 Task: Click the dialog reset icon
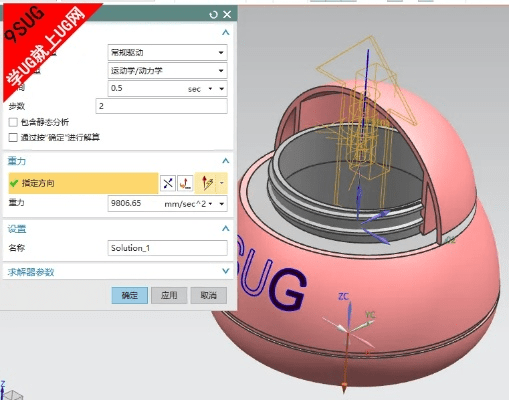click(x=213, y=15)
